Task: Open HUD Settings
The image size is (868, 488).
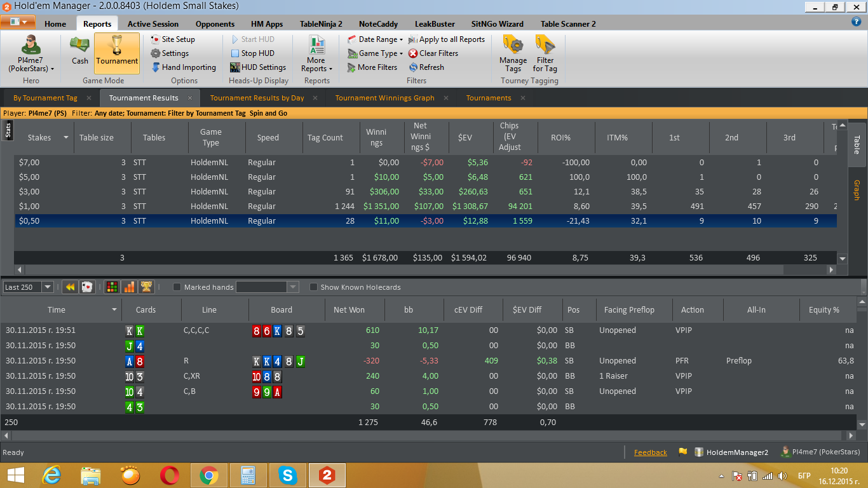Action: coord(258,67)
